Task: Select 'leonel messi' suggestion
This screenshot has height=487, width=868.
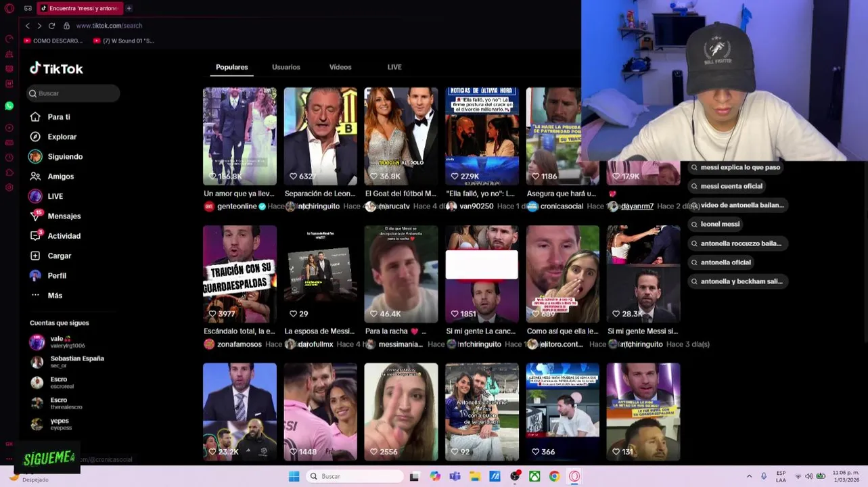Action: pyautogui.click(x=715, y=224)
